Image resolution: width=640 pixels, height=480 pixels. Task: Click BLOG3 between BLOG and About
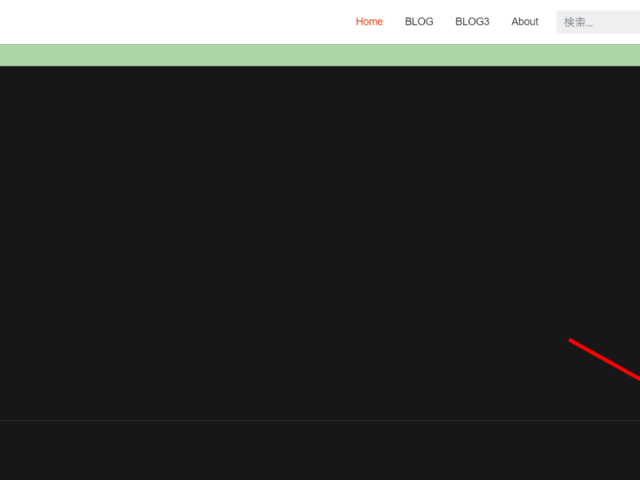472,22
